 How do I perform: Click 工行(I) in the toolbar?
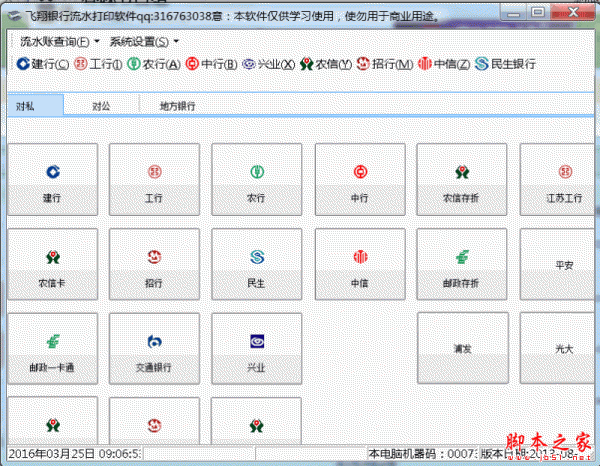(x=98, y=64)
